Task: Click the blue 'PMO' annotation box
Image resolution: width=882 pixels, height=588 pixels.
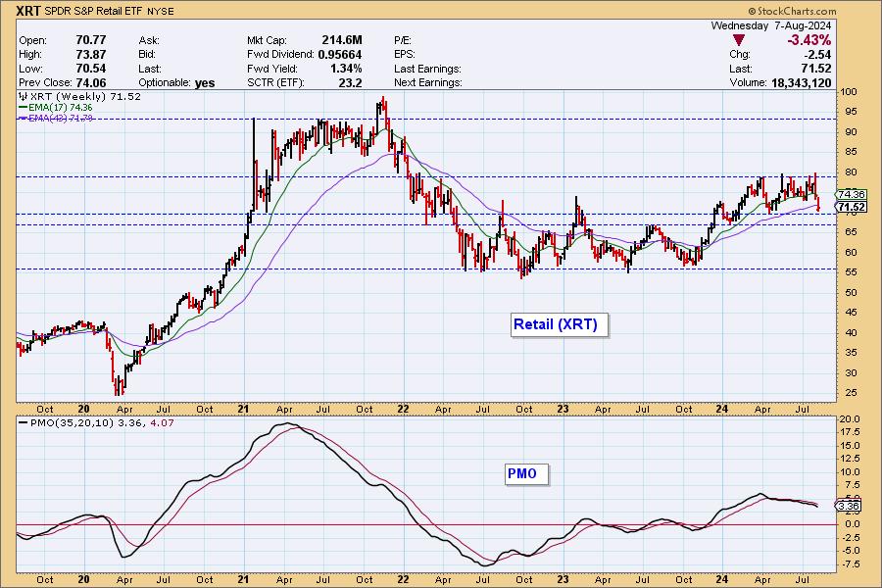Action: coord(526,473)
